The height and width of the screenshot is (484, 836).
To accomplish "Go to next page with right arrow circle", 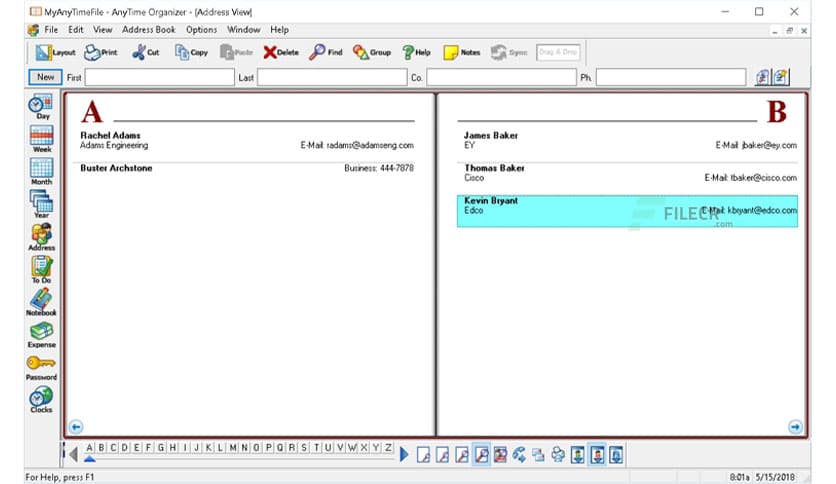I will point(795,426).
